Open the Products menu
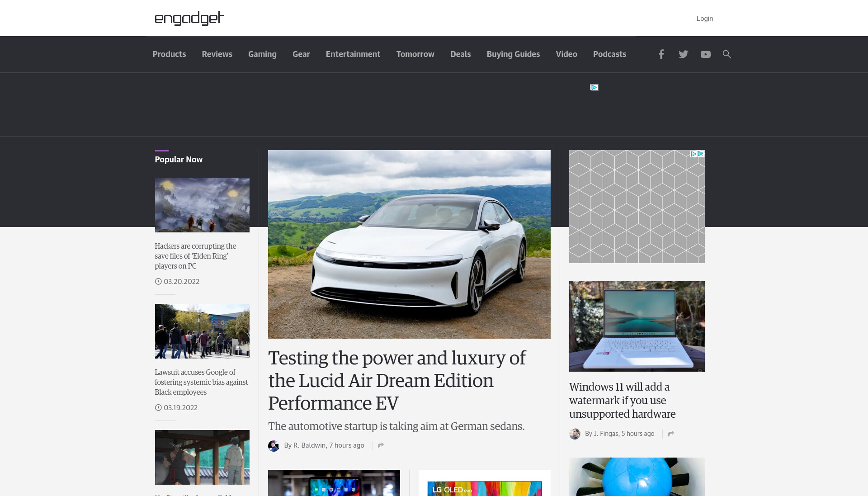868x496 pixels. [169, 54]
